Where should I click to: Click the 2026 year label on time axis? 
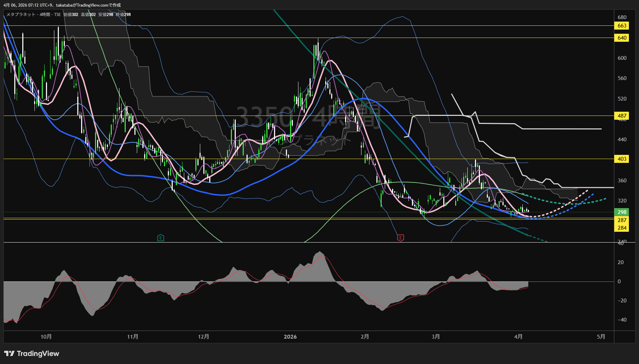coord(290,337)
